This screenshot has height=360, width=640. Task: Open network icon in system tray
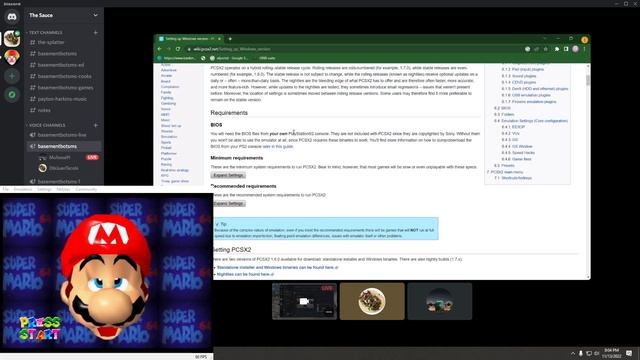589,353
